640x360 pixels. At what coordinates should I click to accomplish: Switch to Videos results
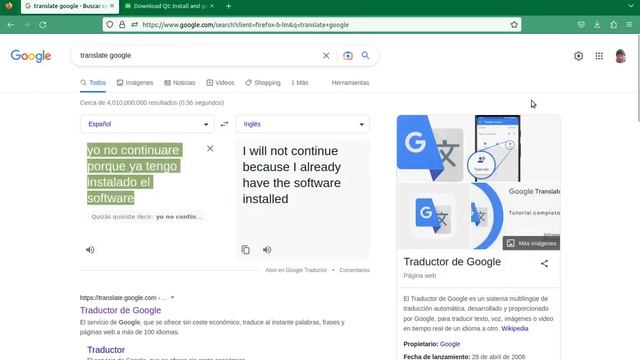pos(220,83)
